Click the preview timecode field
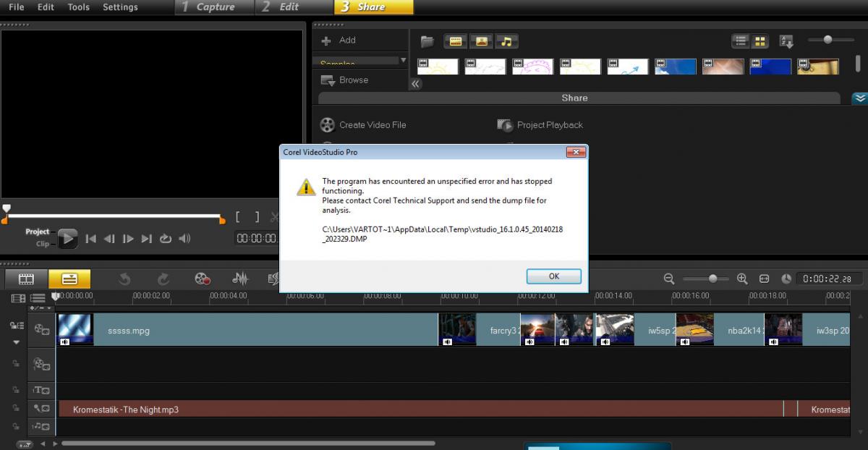The height and width of the screenshot is (450, 868). [x=256, y=238]
